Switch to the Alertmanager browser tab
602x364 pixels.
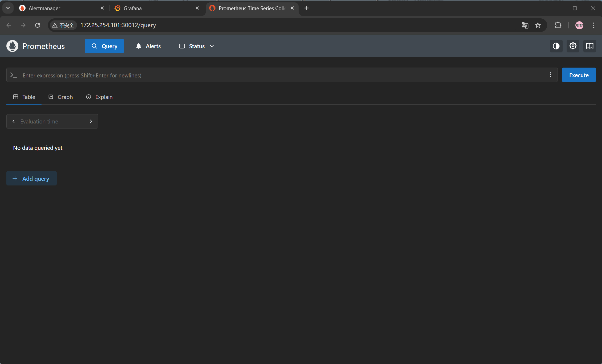[x=62, y=8]
